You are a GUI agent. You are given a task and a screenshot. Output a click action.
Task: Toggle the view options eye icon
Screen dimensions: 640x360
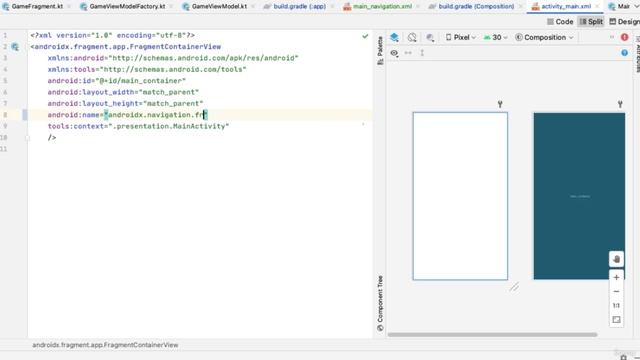pos(394,53)
